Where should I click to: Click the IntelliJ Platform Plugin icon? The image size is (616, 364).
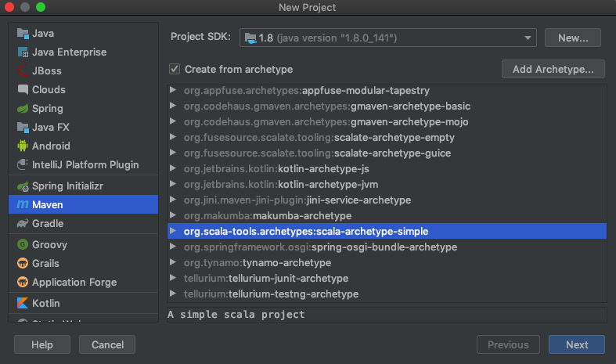[23, 164]
